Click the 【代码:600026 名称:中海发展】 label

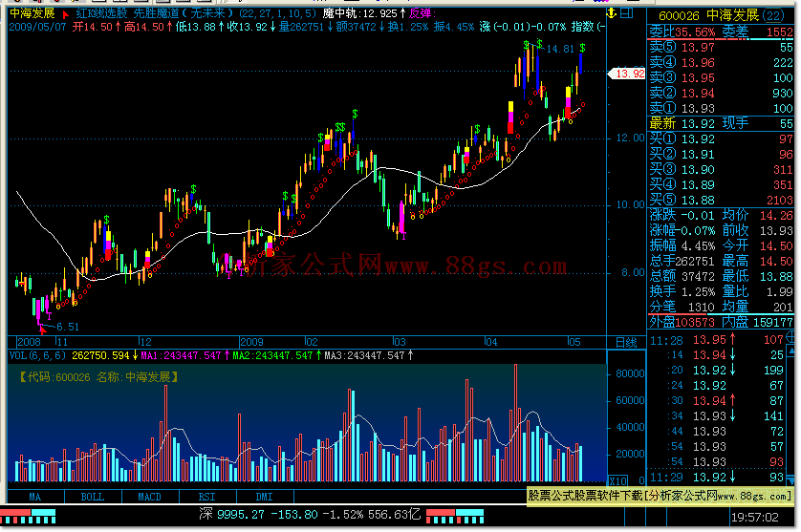pos(98,377)
